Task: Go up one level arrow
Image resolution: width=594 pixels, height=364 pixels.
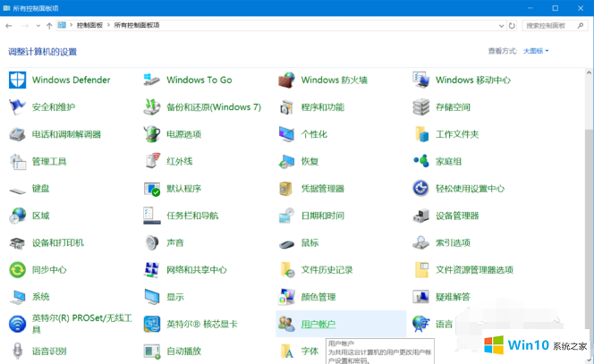Action: pyautogui.click(x=49, y=26)
